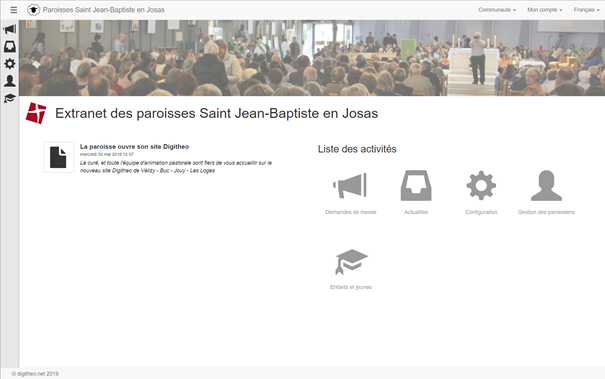The height and width of the screenshot is (379, 605).
Task: Click the large inbox tray icon in the activities list
Action: (416, 186)
